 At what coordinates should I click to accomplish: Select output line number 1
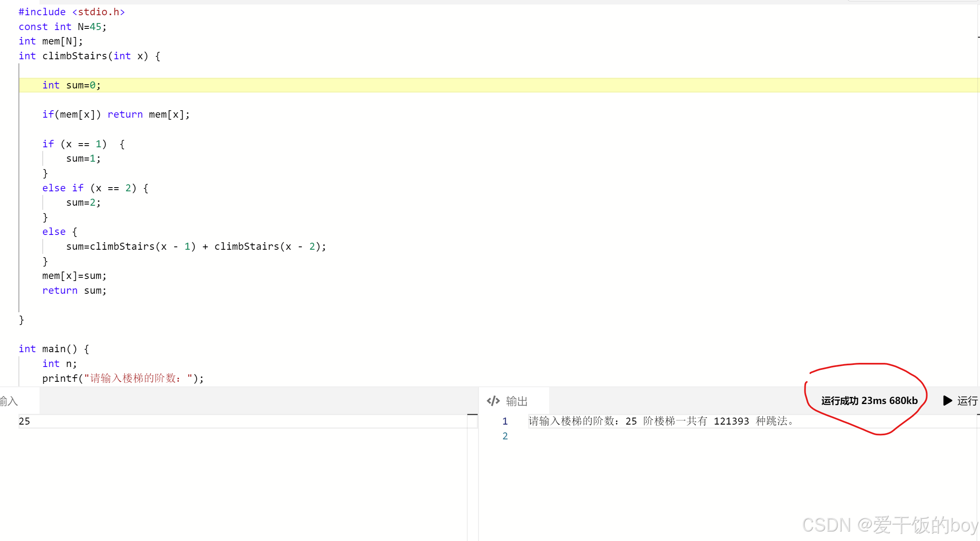click(x=505, y=421)
